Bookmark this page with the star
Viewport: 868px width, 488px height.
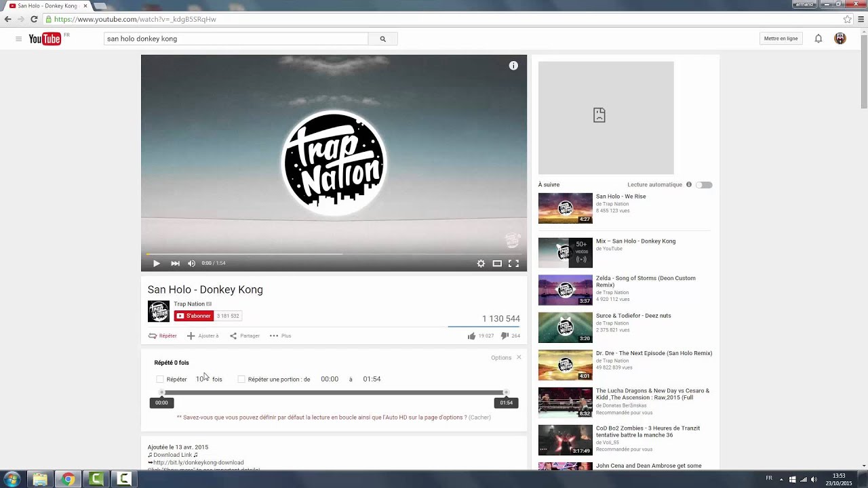pyautogui.click(x=847, y=20)
